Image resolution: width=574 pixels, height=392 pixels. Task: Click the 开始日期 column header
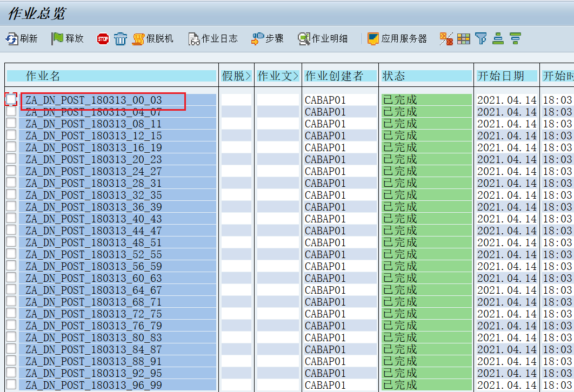tap(506, 76)
